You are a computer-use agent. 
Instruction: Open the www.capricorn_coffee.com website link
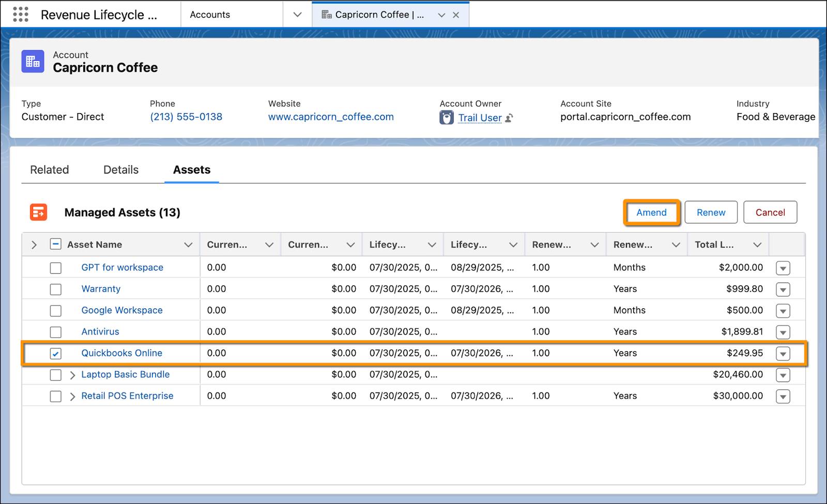(x=331, y=117)
